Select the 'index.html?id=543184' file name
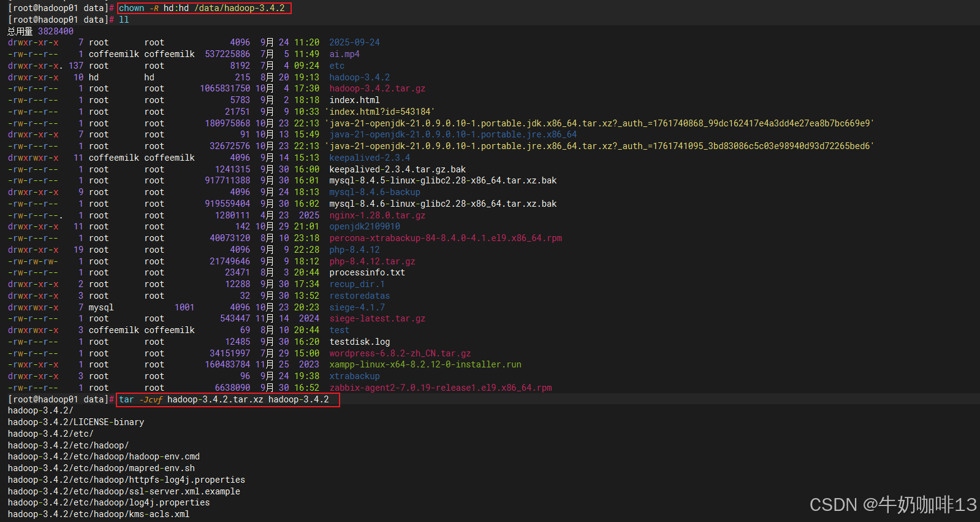 [380, 112]
